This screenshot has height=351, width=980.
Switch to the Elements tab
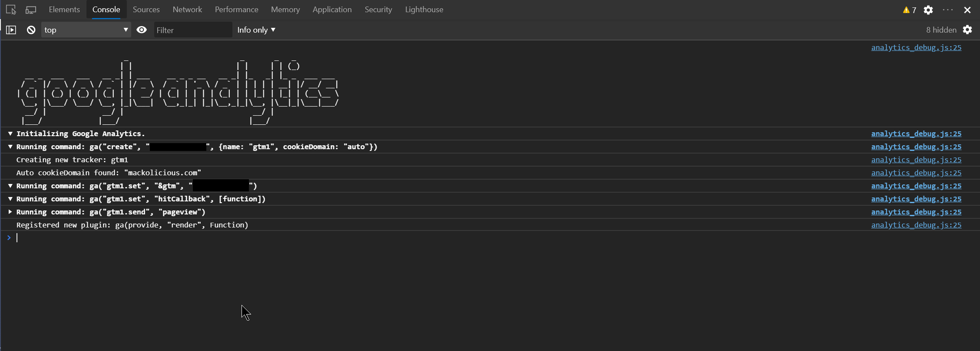click(64, 10)
